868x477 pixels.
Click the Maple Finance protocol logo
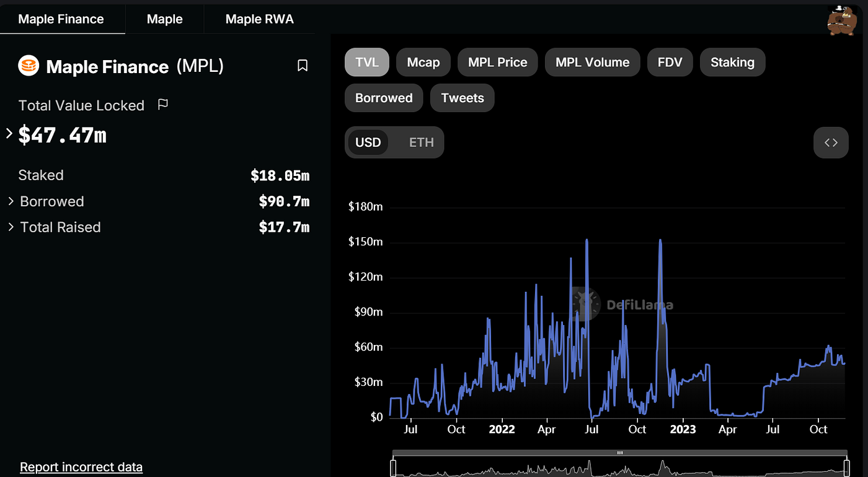click(29, 66)
